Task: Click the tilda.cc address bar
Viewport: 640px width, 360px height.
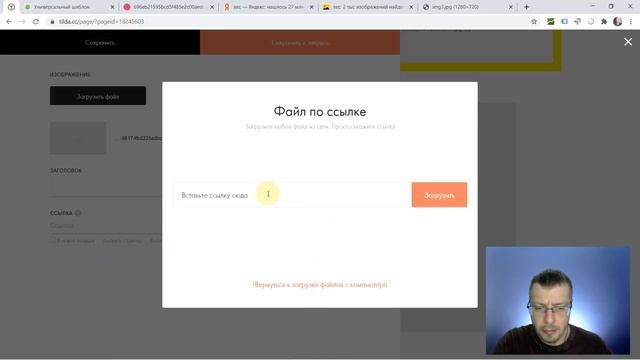Action: click(x=286, y=22)
